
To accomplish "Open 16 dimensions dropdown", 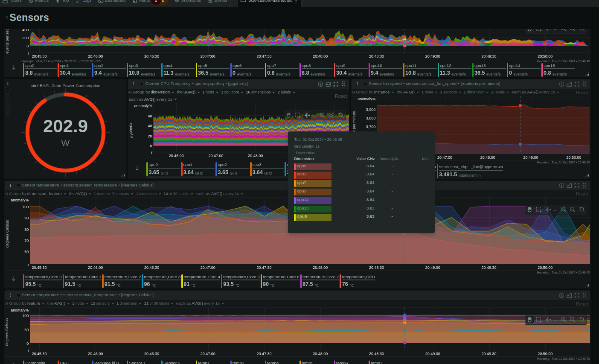I will pyautogui.click(x=261, y=92).
